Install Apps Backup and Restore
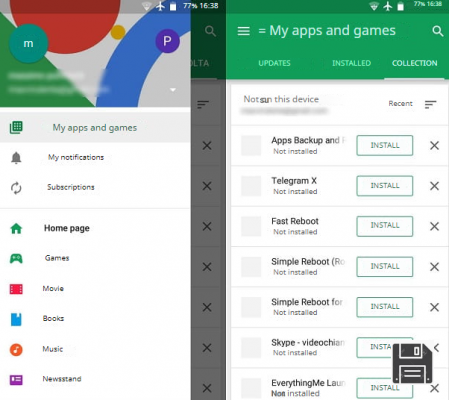 tap(385, 145)
